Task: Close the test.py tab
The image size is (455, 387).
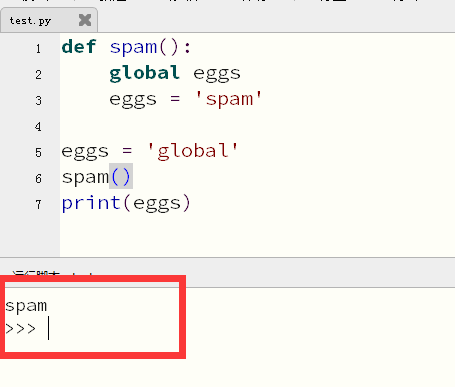Action: pyautogui.click(x=85, y=20)
